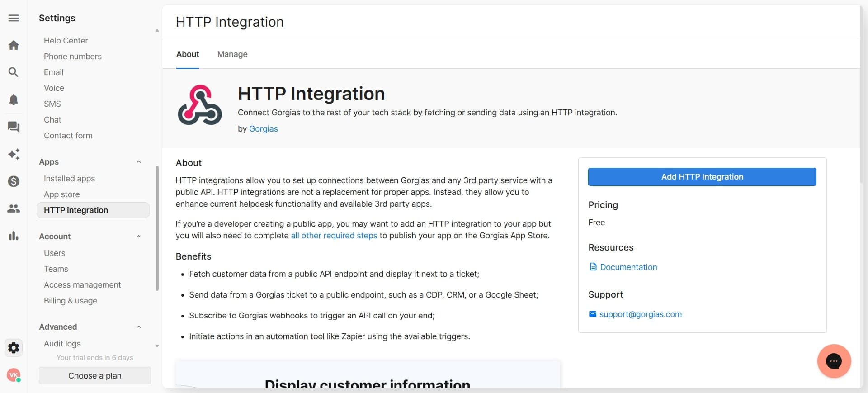Open the chat widget bubble
Image resolution: width=868 pixels, height=393 pixels.
click(x=834, y=361)
